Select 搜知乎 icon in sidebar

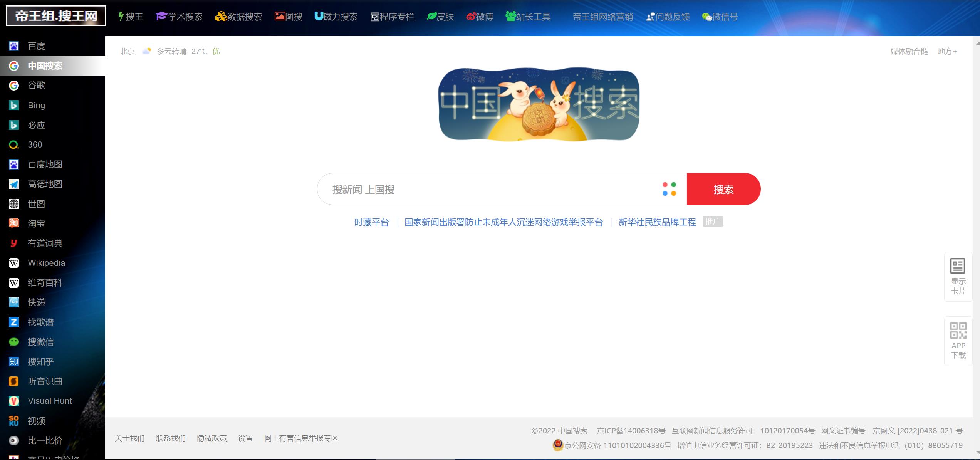[14, 361]
